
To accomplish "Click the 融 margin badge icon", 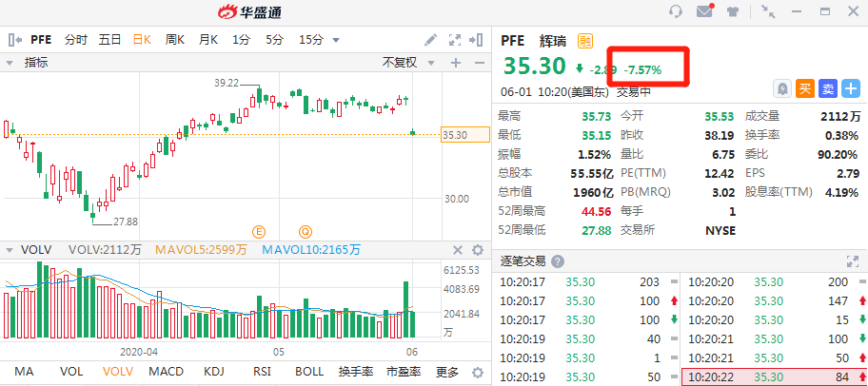I will pyautogui.click(x=585, y=40).
